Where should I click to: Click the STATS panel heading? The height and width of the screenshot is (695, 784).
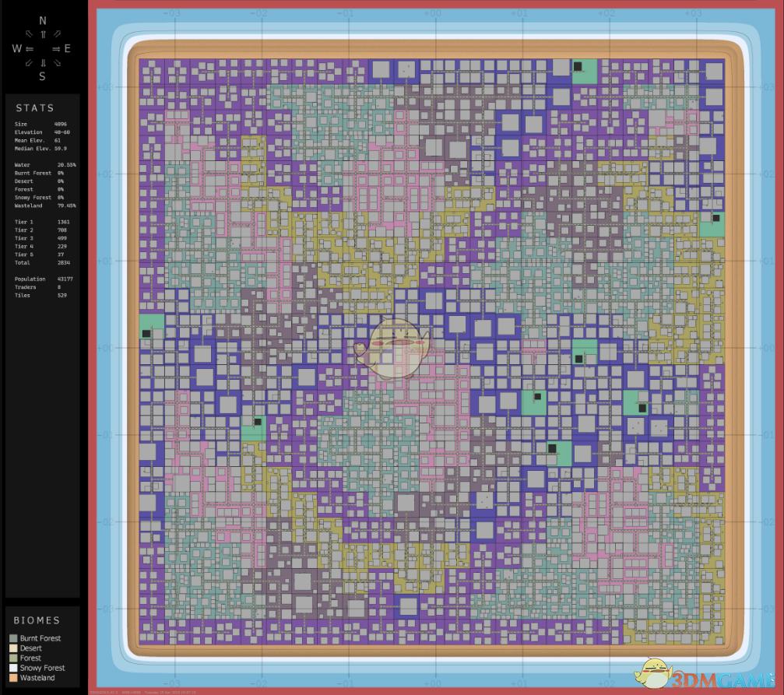[x=34, y=108]
